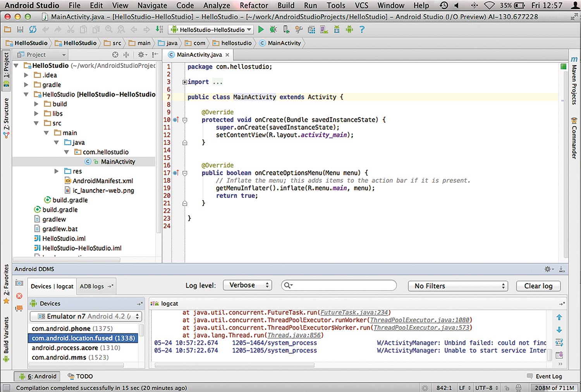Toggle soft wraps icon in logcat
Screen dimensions: 581x392
pos(559,342)
